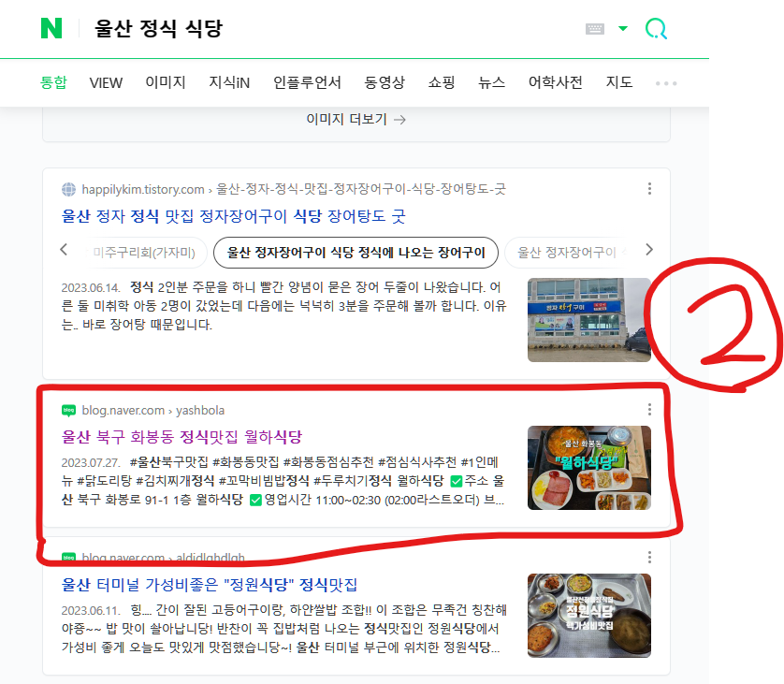Switch to the 뉴스 tab
This screenshot has width=784, height=684.
491,82
